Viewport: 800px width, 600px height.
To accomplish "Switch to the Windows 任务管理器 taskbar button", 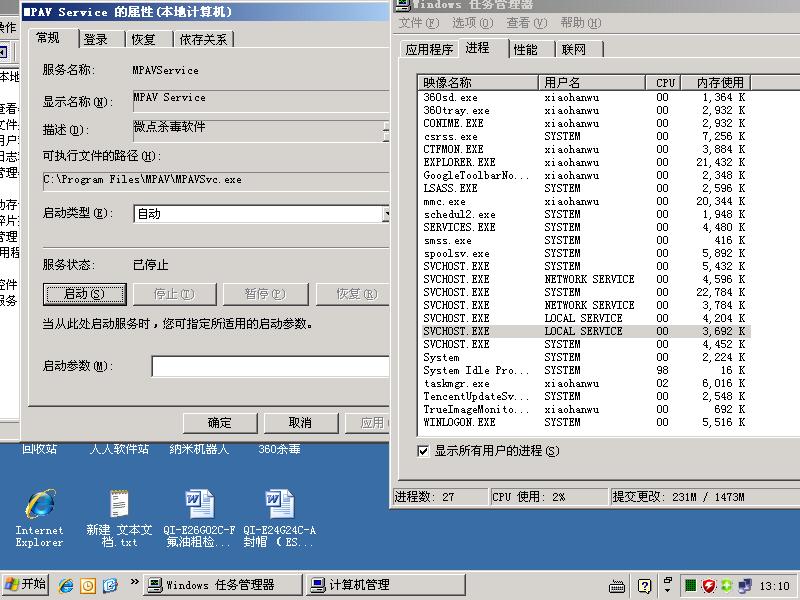I will point(221,585).
